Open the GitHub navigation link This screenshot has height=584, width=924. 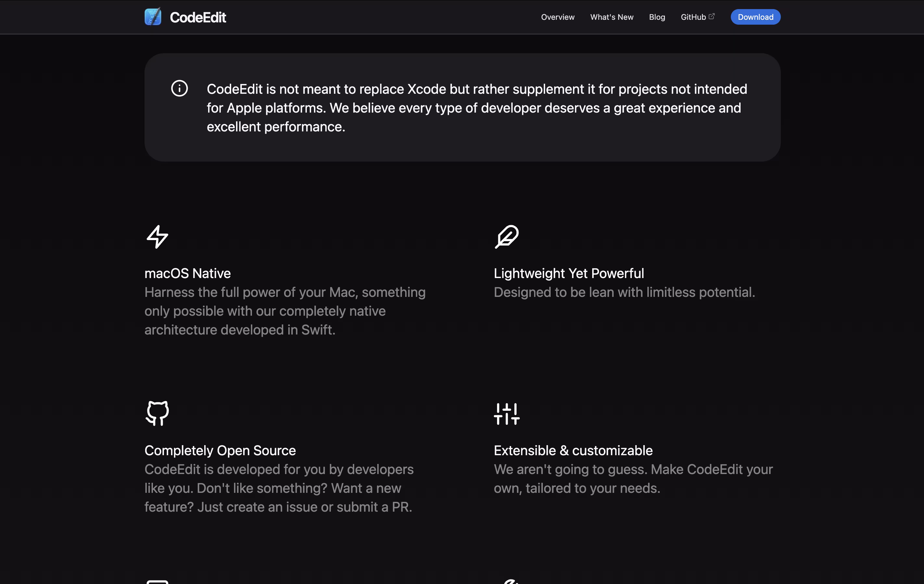(693, 17)
